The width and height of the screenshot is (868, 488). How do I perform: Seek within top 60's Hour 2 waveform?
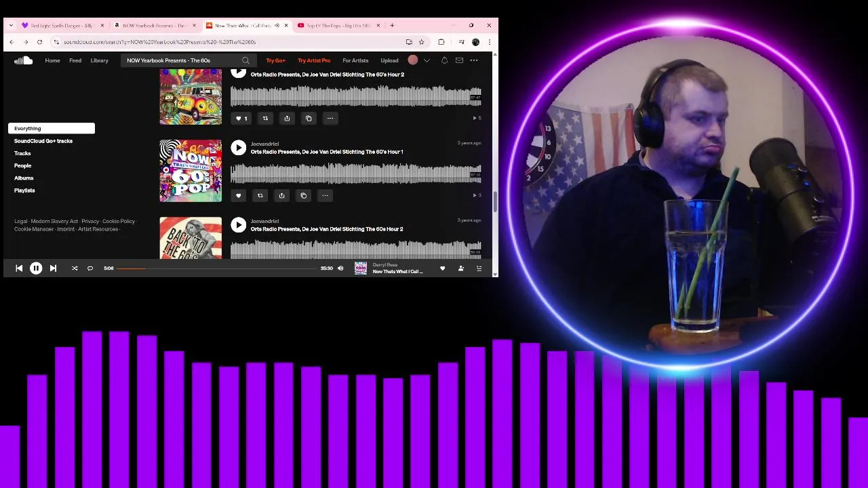point(355,97)
